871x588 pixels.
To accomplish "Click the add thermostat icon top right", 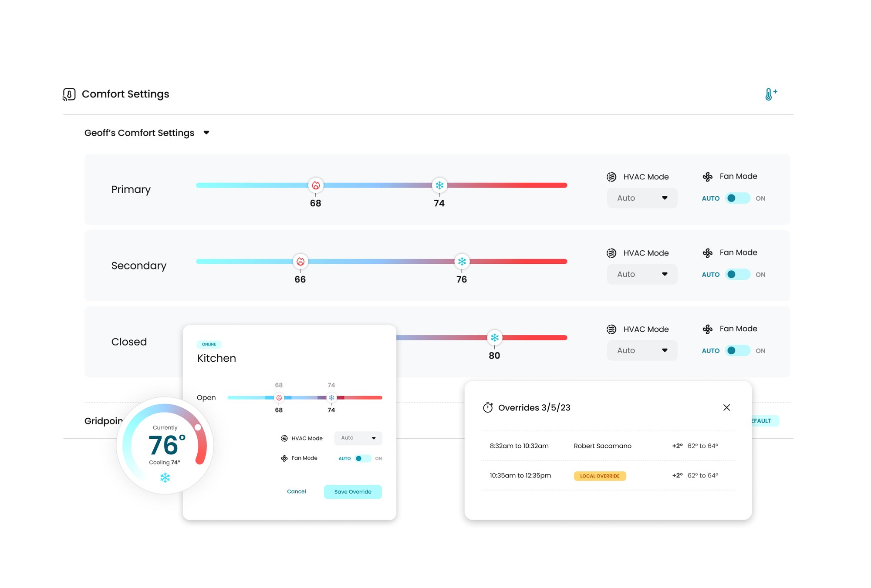I will tap(771, 94).
